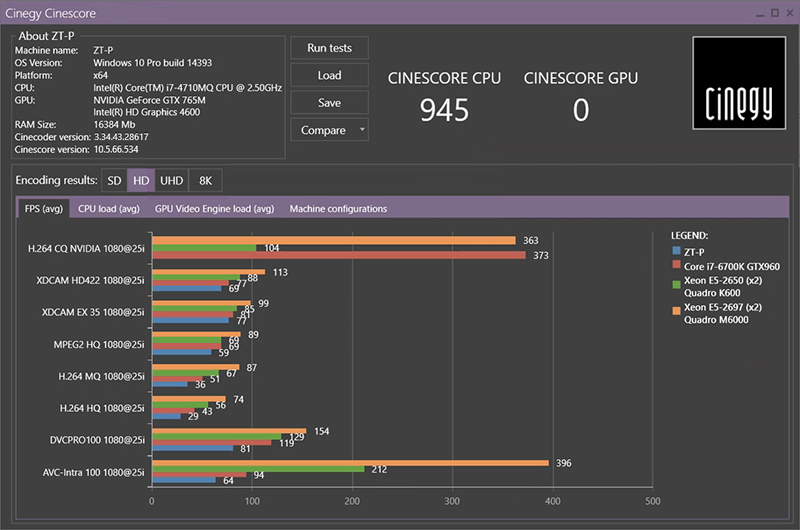
Task: Open the CPU load (avg) tab
Action: pos(109,209)
